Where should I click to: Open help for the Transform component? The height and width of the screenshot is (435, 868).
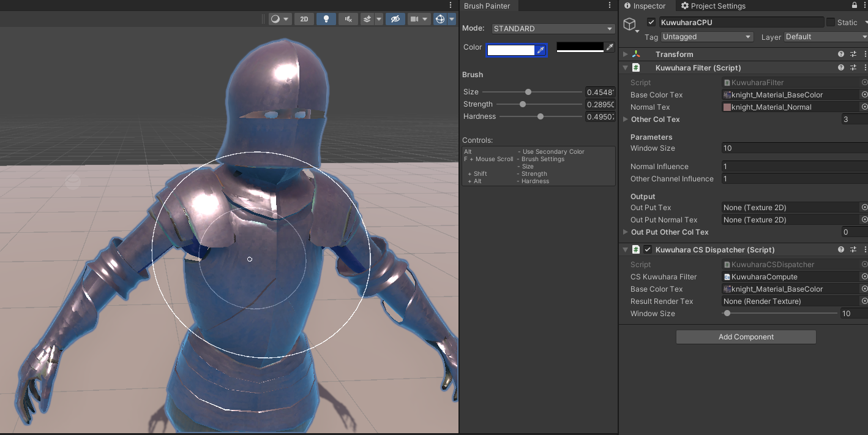click(841, 55)
